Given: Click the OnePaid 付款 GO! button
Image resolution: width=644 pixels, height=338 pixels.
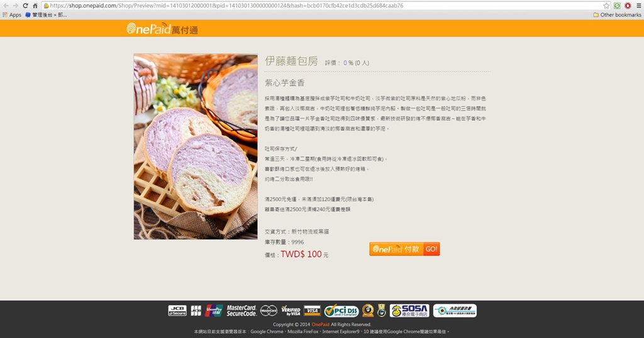Looking at the screenshot, I should pyautogui.click(x=404, y=249).
